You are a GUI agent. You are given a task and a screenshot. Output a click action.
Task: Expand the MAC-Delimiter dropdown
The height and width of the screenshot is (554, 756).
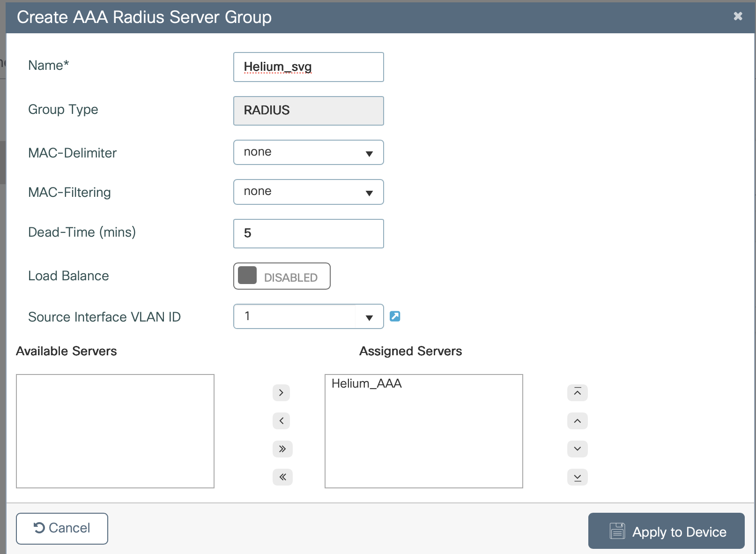(x=308, y=152)
